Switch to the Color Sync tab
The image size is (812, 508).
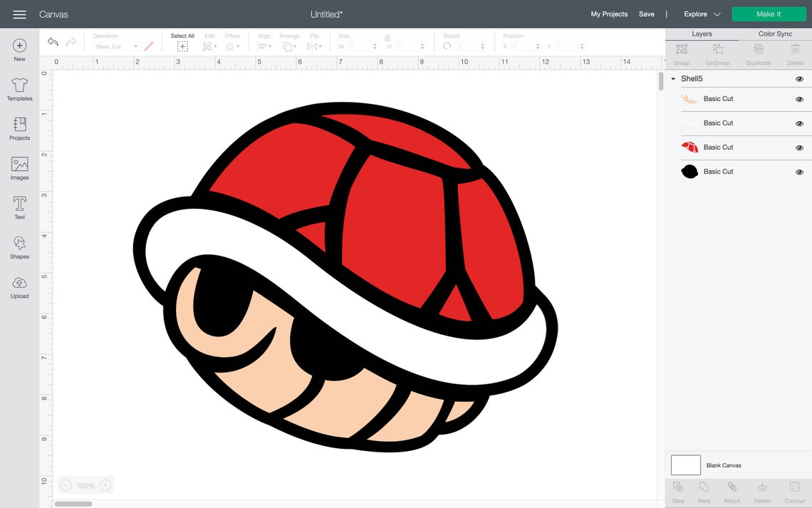point(775,33)
